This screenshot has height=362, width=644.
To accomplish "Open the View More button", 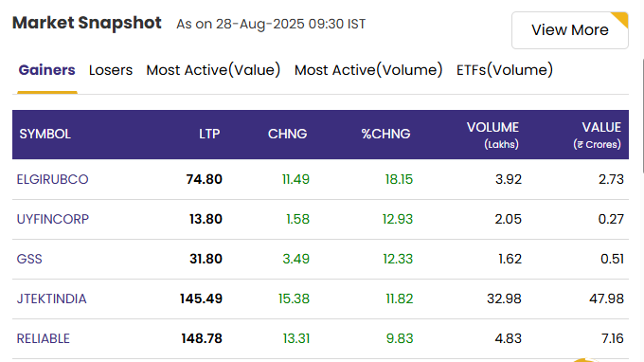I will tap(570, 30).
